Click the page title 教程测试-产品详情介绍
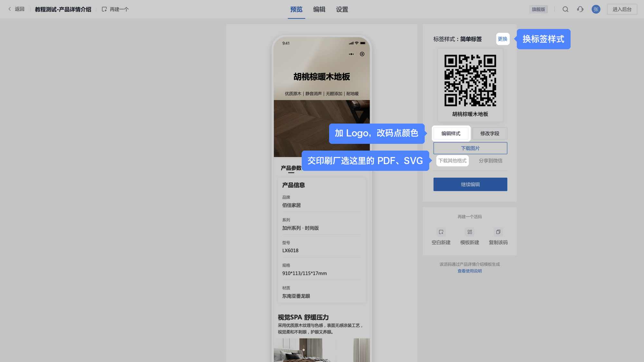 coord(63,9)
